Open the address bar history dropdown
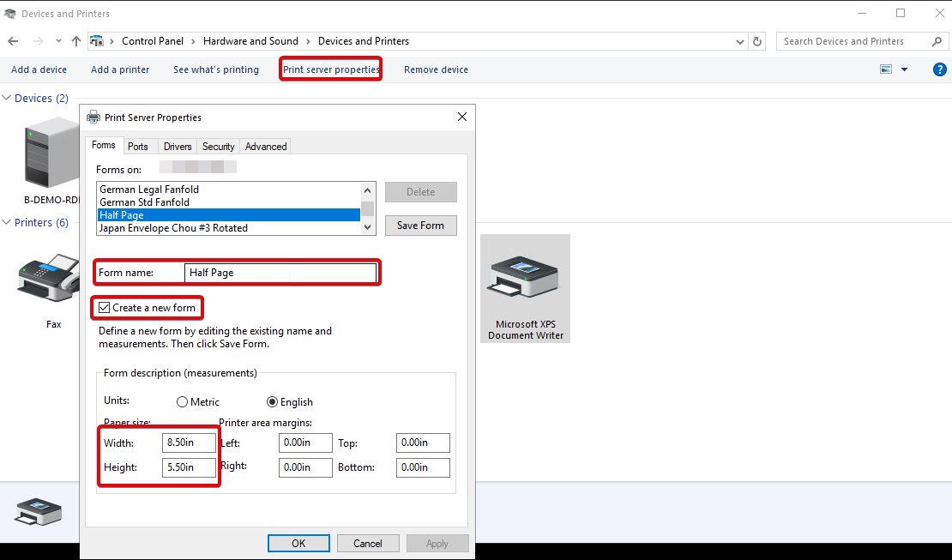952x560 pixels. (x=740, y=41)
